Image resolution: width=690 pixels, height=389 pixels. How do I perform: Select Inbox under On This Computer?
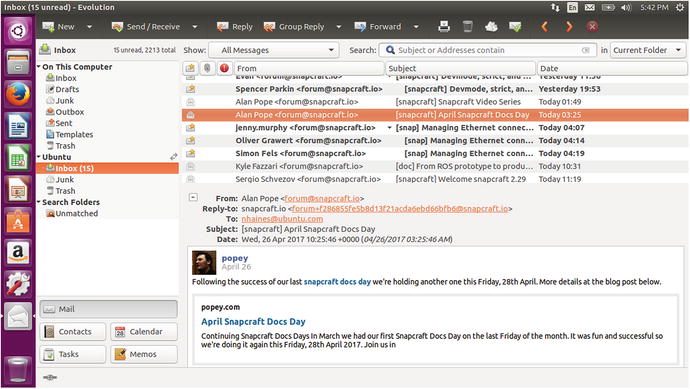tap(61, 78)
